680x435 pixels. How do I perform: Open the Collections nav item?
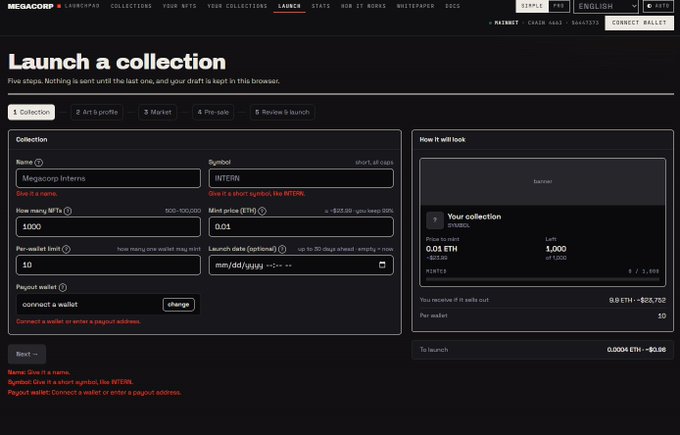point(131,6)
